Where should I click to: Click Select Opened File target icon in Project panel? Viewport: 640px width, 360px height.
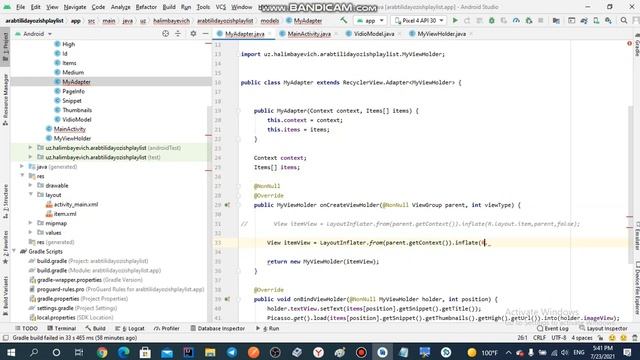165,34
